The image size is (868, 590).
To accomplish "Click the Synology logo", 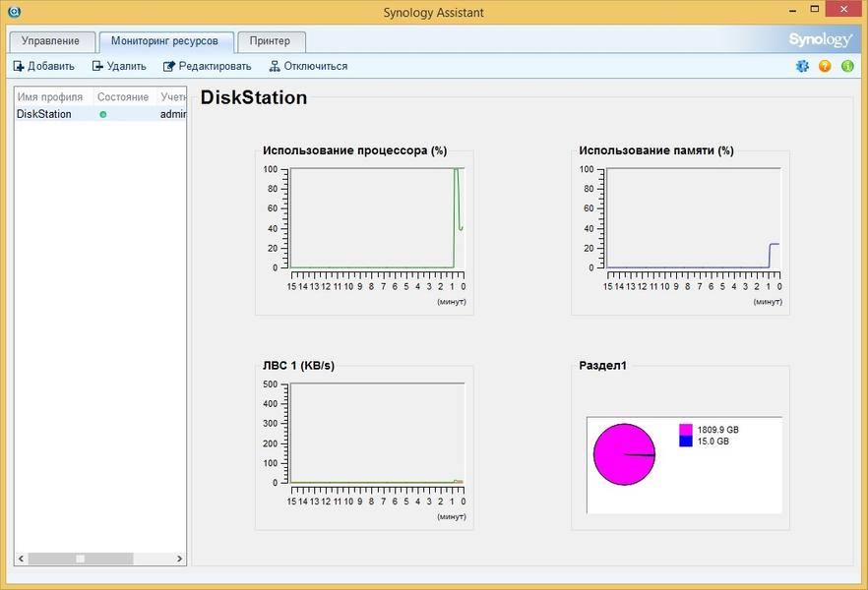I will pyautogui.click(x=819, y=40).
